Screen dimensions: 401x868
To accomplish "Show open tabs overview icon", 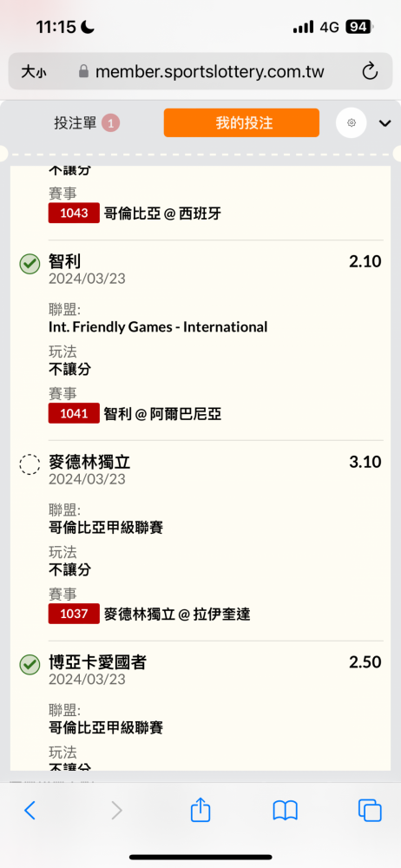I will [370, 811].
